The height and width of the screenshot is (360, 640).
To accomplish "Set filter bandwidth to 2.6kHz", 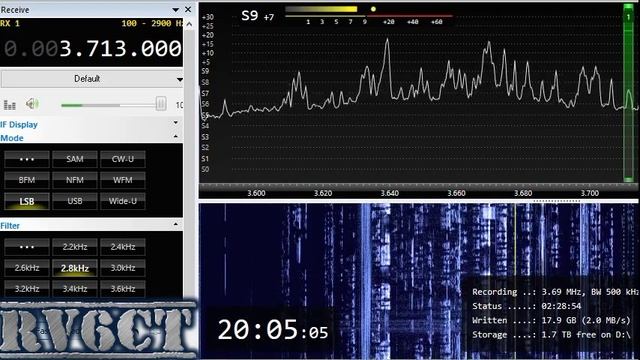I will [x=27, y=268].
